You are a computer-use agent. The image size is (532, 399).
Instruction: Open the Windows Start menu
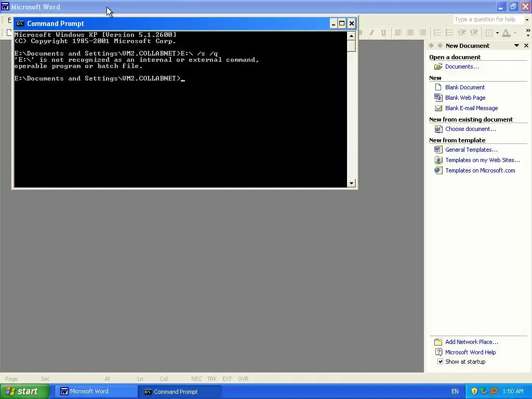25,392
